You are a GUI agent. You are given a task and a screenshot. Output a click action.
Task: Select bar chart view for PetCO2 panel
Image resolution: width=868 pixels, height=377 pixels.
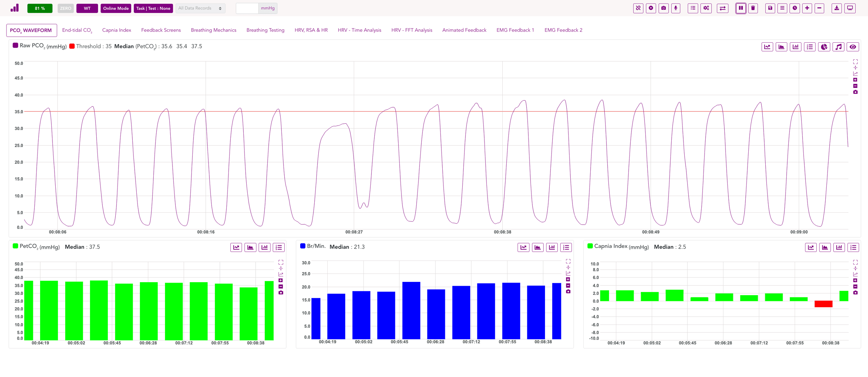264,247
